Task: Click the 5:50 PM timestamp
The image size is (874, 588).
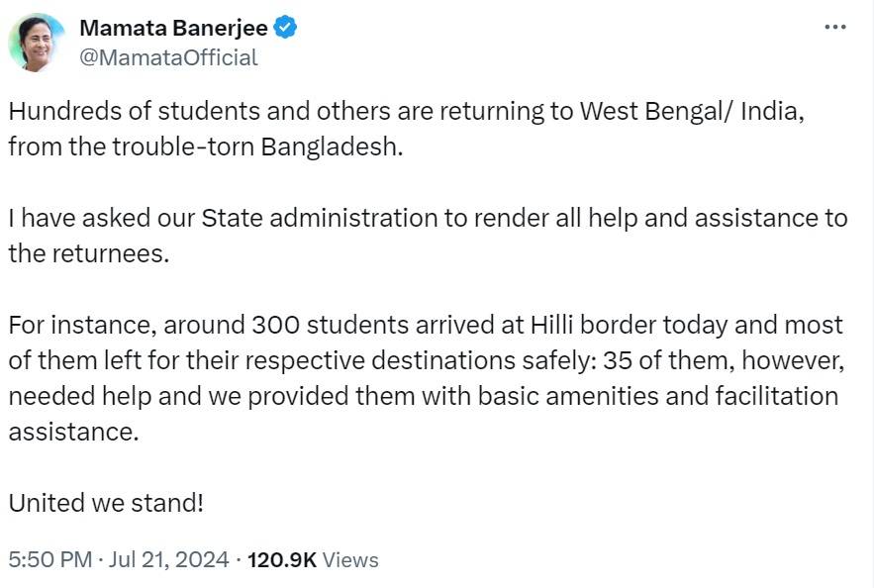Action: coord(49,560)
